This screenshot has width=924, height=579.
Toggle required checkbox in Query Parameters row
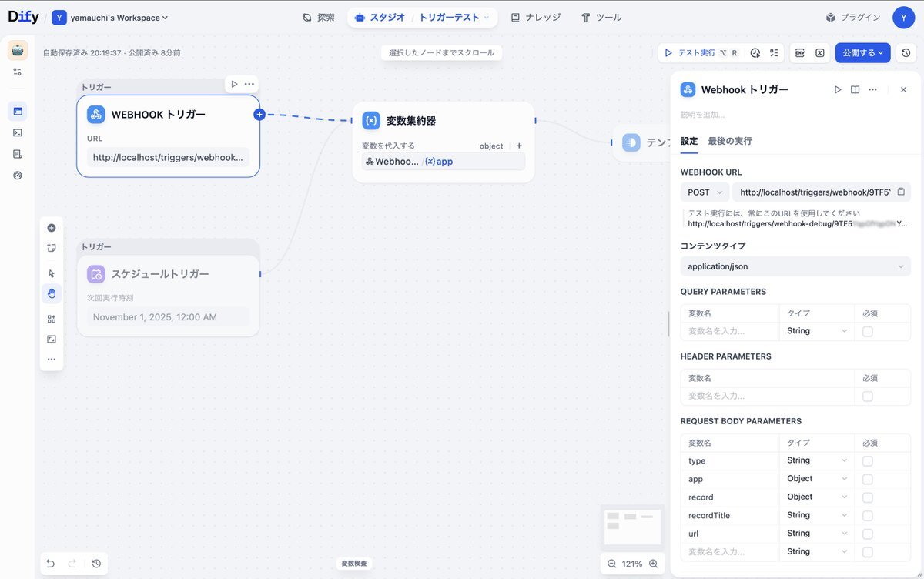click(x=868, y=331)
